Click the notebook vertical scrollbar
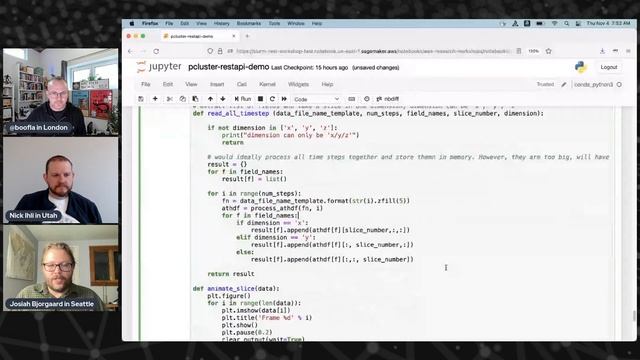This screenshot has width=640, height=360. (634, 316)
